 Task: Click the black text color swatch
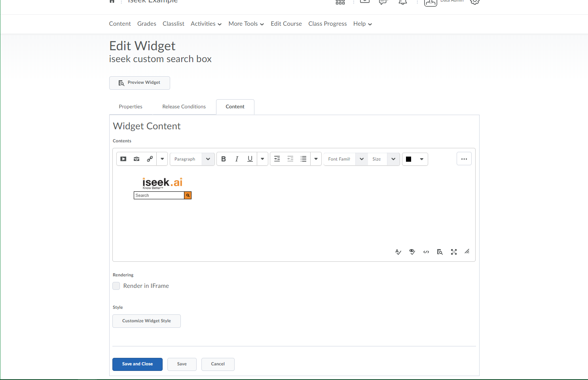(409, 159)
